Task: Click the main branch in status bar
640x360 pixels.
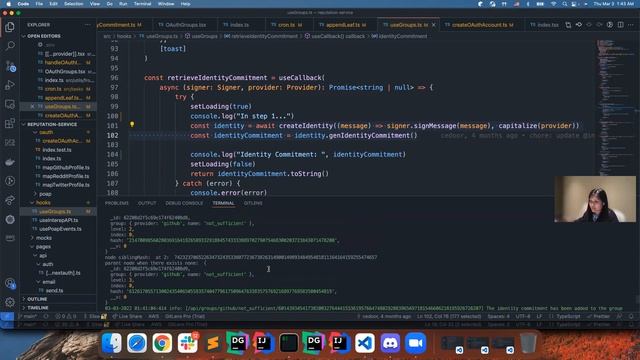Action: click(x=29, y=316)
